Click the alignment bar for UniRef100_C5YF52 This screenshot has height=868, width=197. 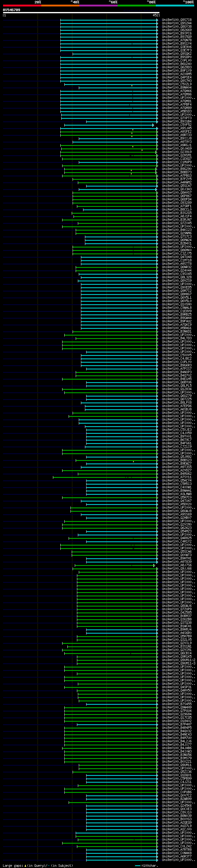[x=109, y=125]
